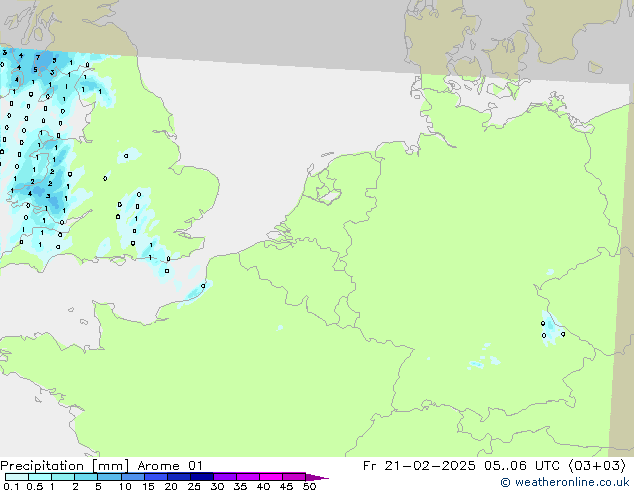The height and width of the screenshot is (490, 634).
Task: Click the '(03+03)' forecast offset text
Action: pyautogui.click(x=597, y=466)
